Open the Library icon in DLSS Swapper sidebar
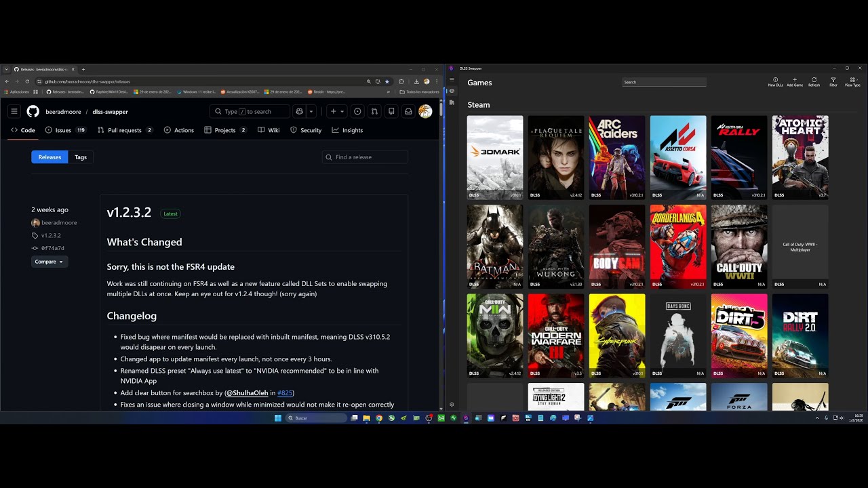Image resolution: width=868 pixels, height=488 pixels. click(452, 102)
